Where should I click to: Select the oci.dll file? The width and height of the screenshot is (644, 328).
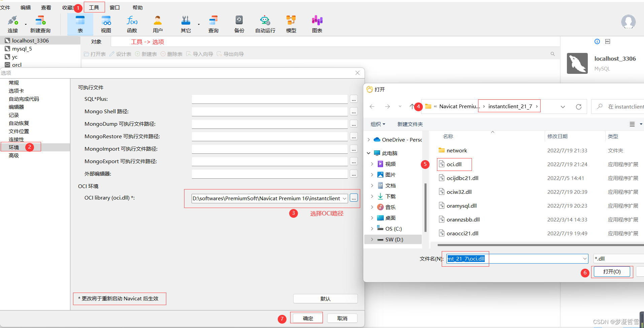[454, 164]
